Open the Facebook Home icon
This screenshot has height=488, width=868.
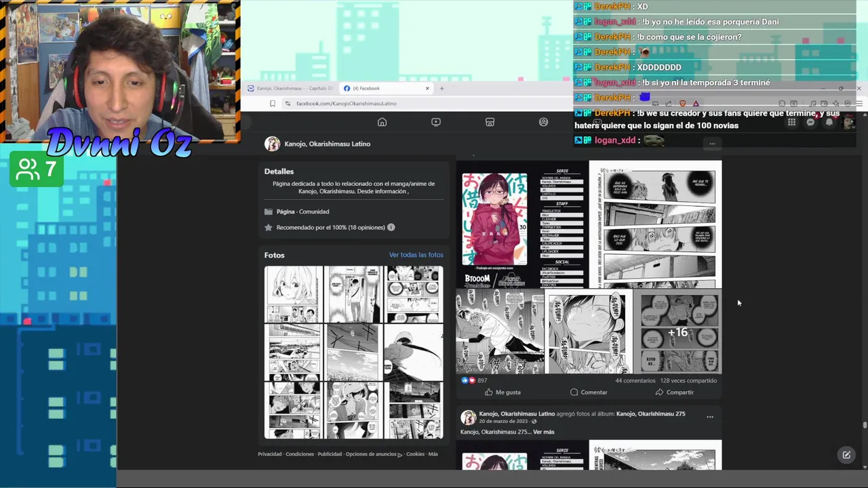pyautogui.click(x=382, y=122)
